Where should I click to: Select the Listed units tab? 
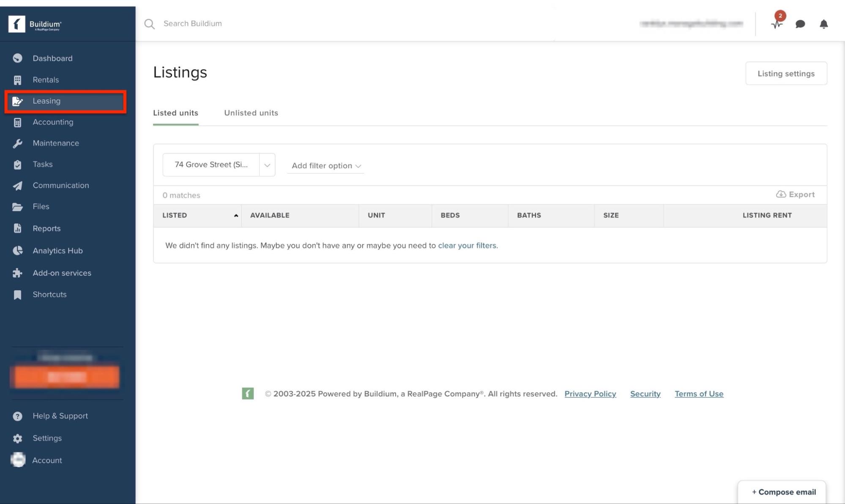click(175, 113)
